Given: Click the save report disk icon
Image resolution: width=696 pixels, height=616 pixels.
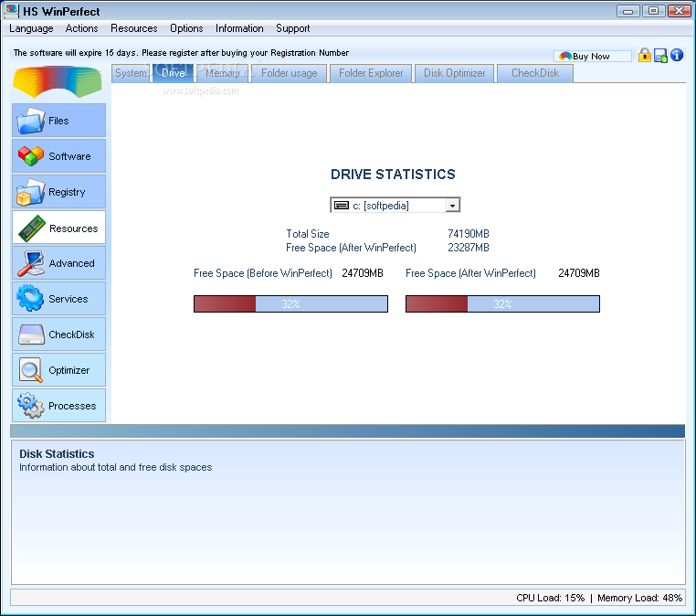Looking at the screenshot, I should [x=660, y=56].
